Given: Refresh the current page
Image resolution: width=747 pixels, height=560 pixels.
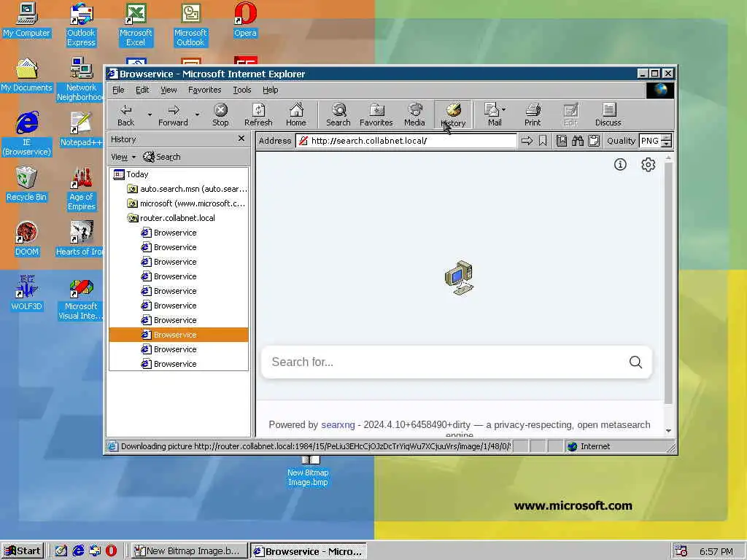Looking at the screenshot, I should [x=258, y=114].
